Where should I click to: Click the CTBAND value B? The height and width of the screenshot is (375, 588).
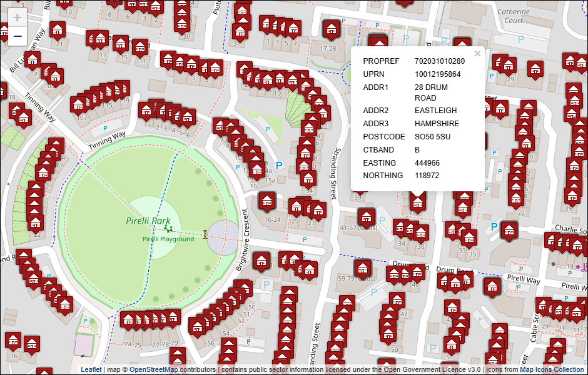[417, 150]
